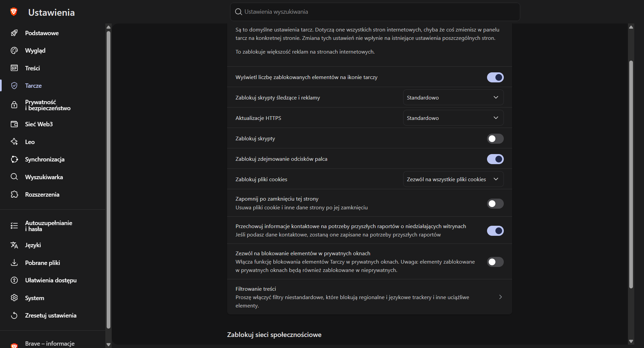Click the main page vertical scrollbar thumb
This screenshot has height=348, width=644.
pos(631,174)
